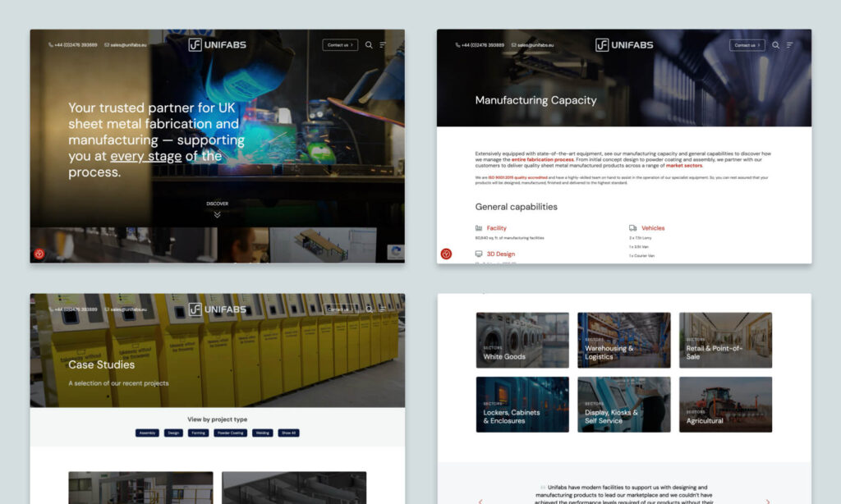
Task: Click the red accessibility badge on the homepage
Action: point(39,254)
